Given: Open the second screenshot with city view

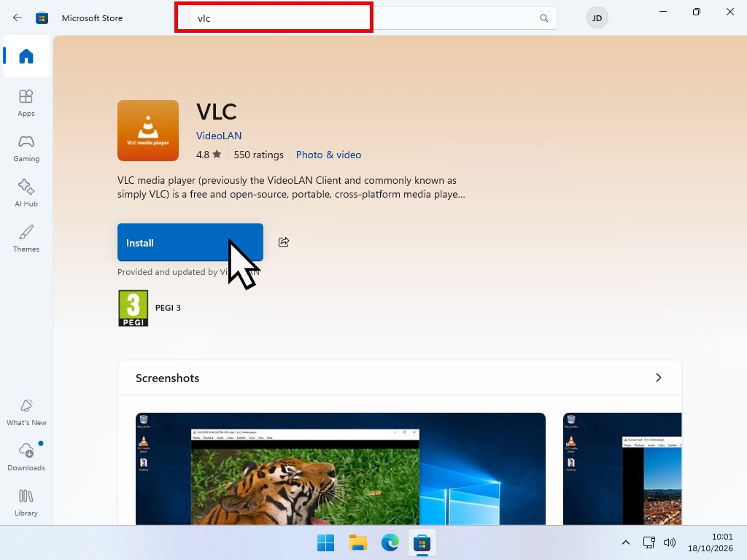Looking at the screenshot, I should coord(622,469).
